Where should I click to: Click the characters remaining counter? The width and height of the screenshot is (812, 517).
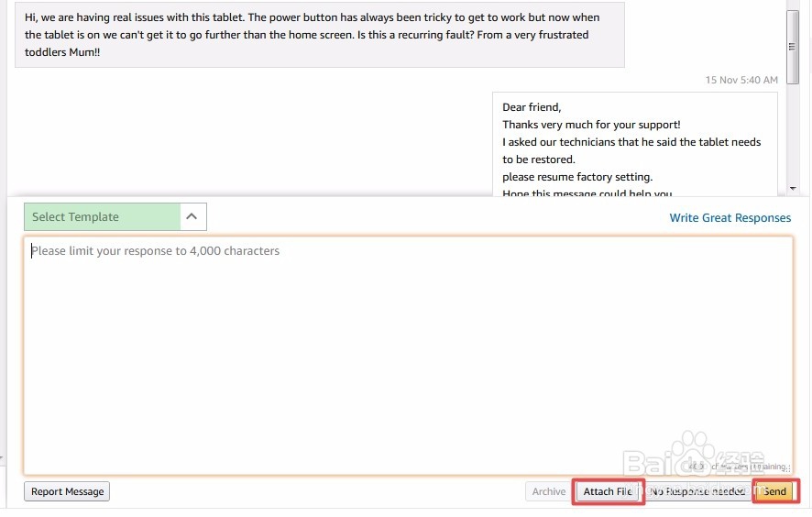tap(738, 467)
